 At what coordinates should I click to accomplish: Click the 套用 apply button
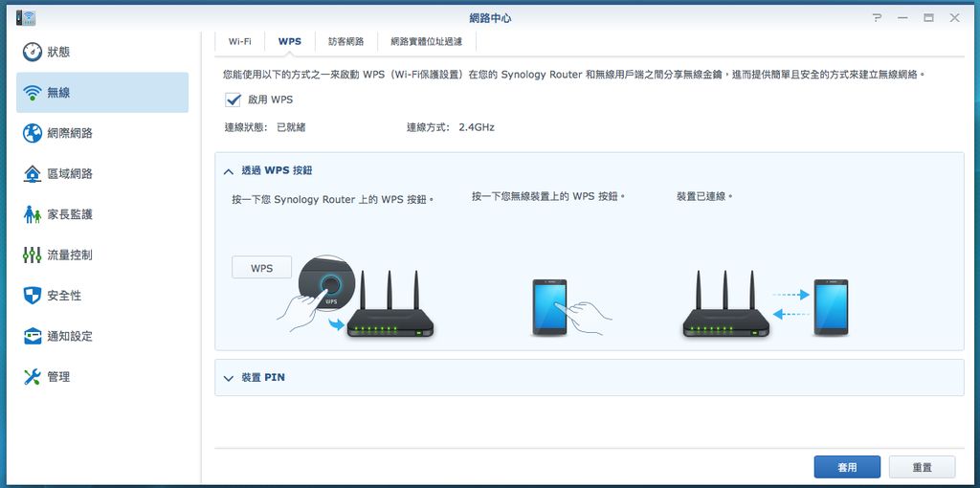[847, 467]
